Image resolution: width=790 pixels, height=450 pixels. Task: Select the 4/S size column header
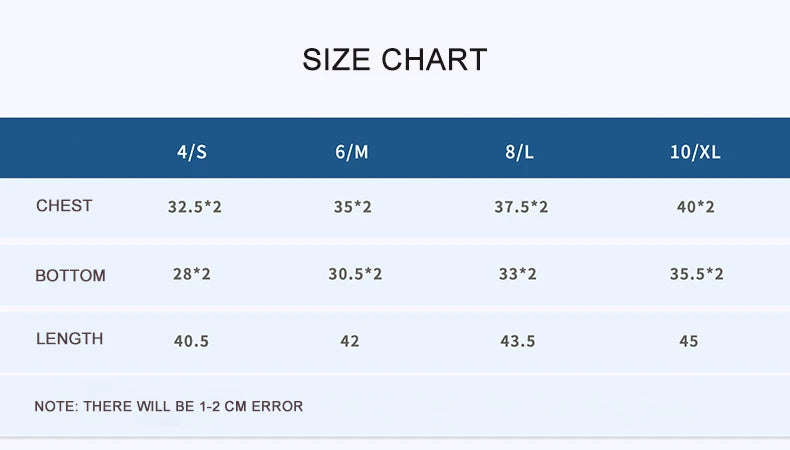pyautogui.click(x=193, y=152)
